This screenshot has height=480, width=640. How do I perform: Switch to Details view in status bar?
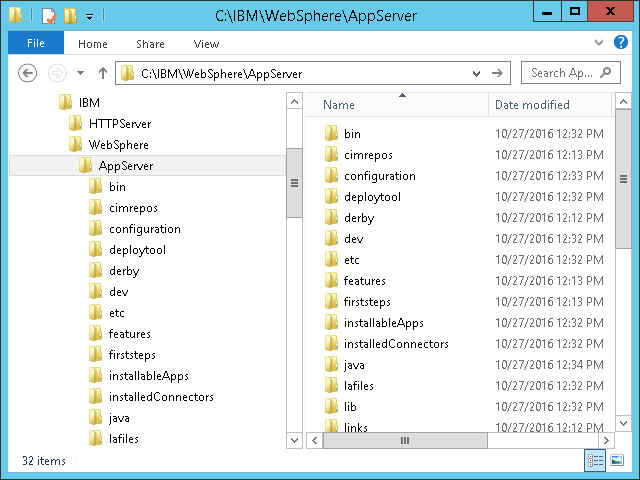point(595,460)
